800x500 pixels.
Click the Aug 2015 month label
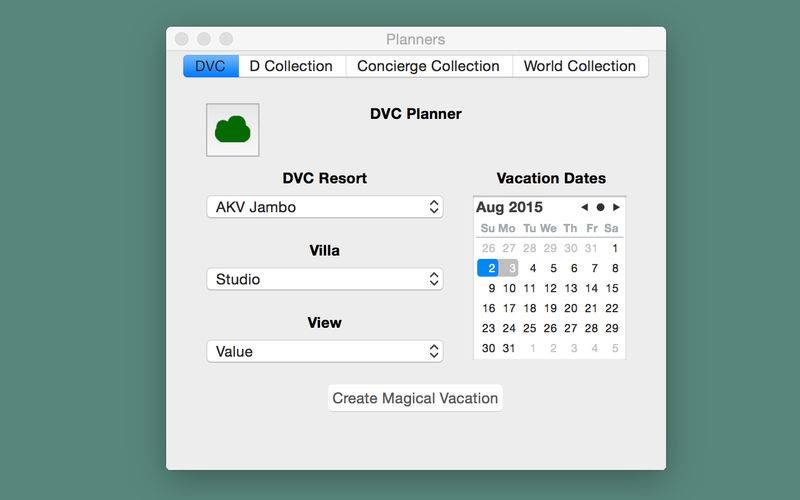coord(509,207)
